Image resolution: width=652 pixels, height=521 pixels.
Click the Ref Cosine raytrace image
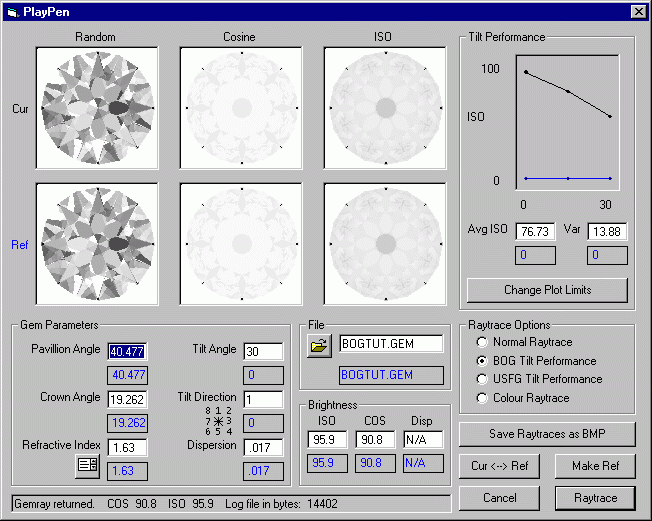(x=241, y=244)
